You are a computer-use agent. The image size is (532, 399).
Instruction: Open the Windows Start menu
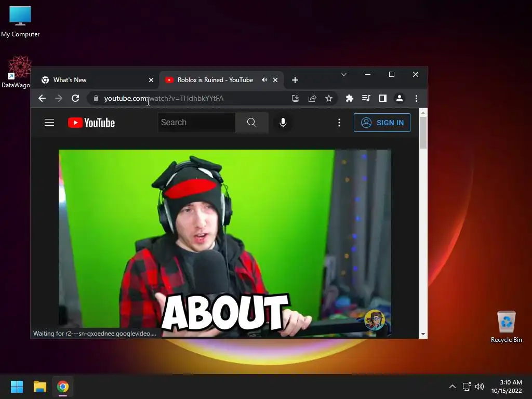17,387
